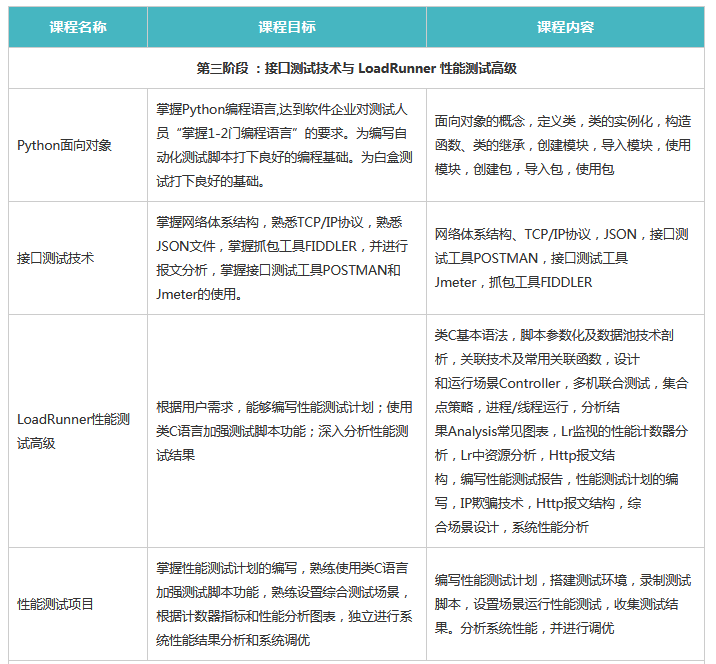The image size is (716, 664).
Task: Click the 课程名称 column header
Action: pyautogui.click(x=78, y=27)
